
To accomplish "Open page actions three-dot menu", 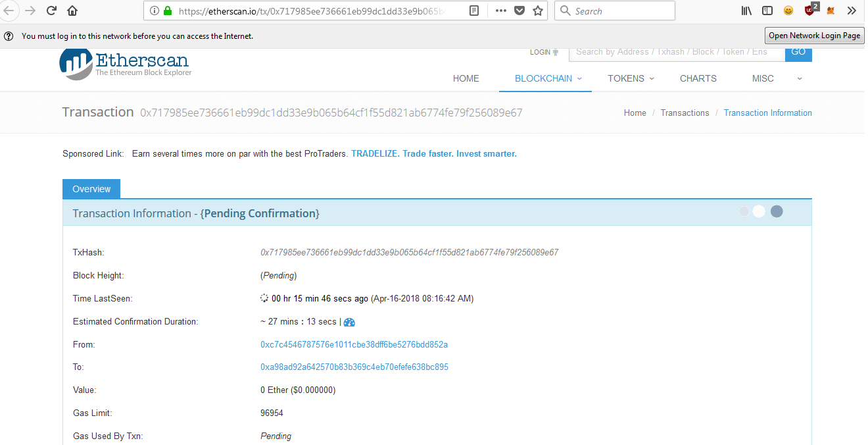I will [501, 11].
